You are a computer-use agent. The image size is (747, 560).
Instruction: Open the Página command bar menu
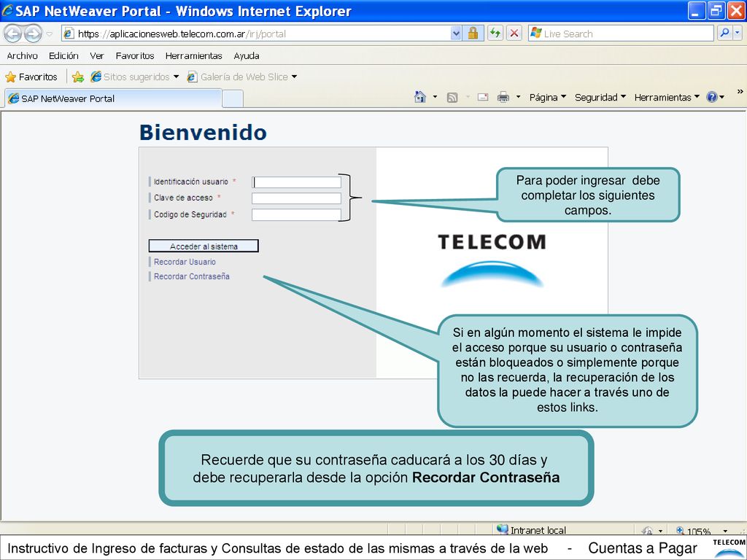pyautogui.click(x=547, y=97)
